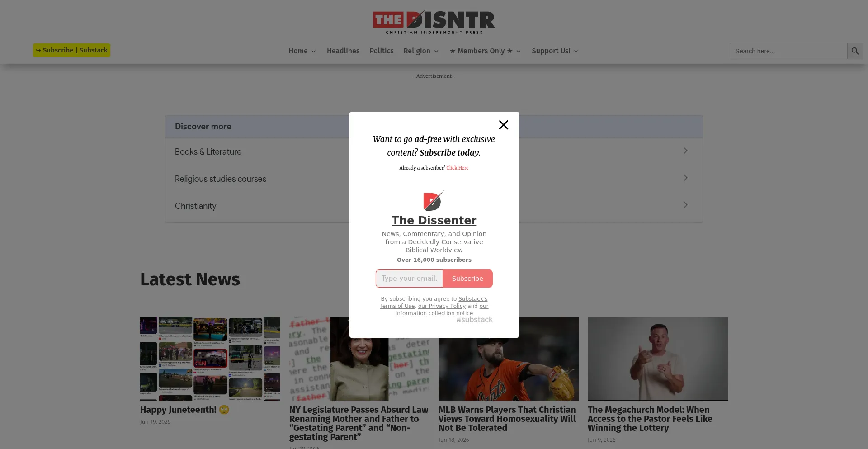Click 'Books & Literature' text
The width and height of the screenshot is (868, 449).
click(x=208, y=152)
